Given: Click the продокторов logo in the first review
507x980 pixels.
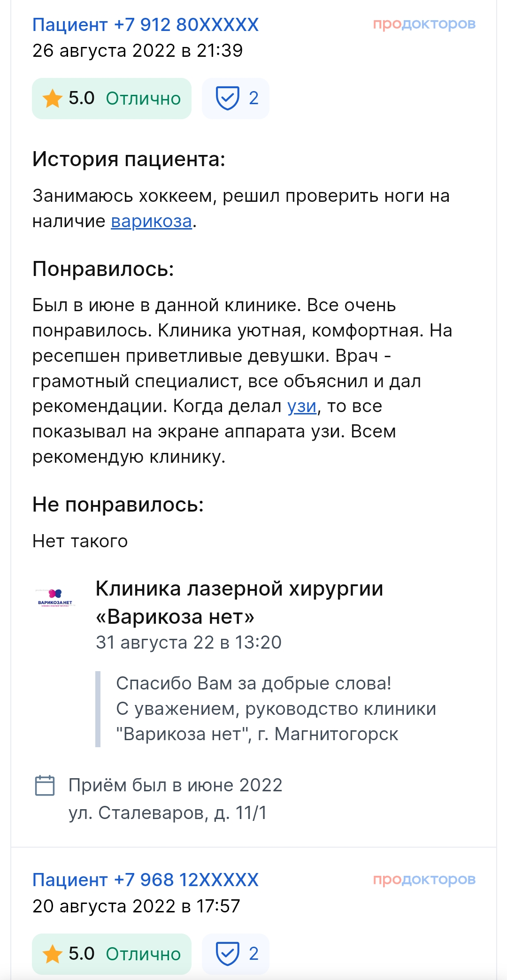Looking at the screenshot, I should [424, 24].
